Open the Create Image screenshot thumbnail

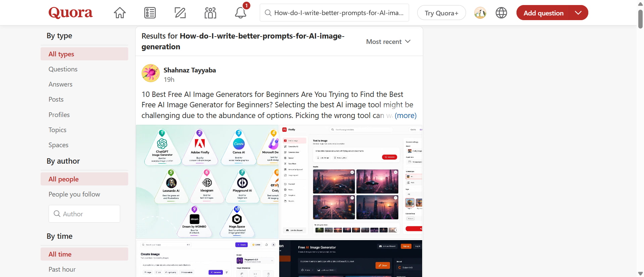pyautogui.click(x=207, y=259)
